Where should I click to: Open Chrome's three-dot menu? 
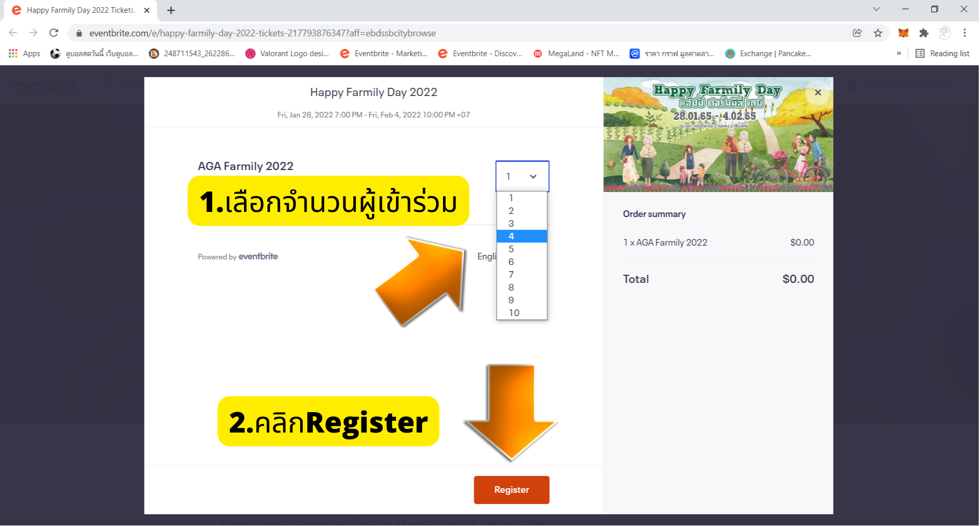964,33
